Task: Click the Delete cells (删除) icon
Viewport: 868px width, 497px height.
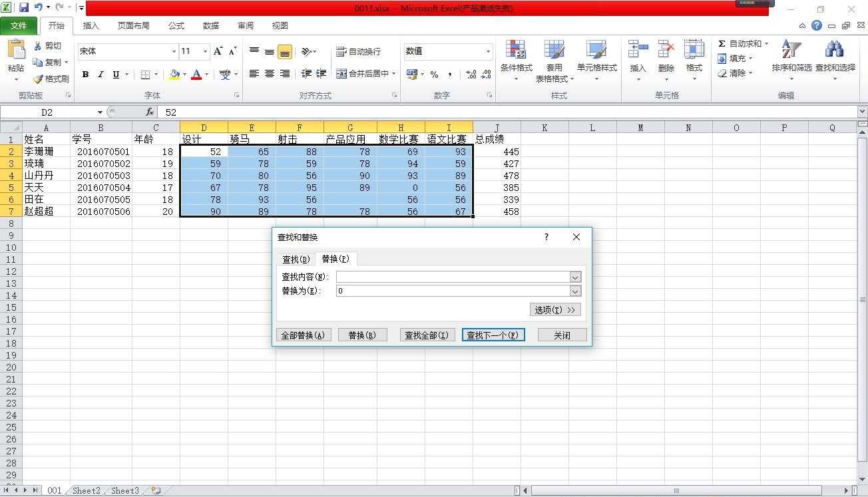Action: pos(666,49)
